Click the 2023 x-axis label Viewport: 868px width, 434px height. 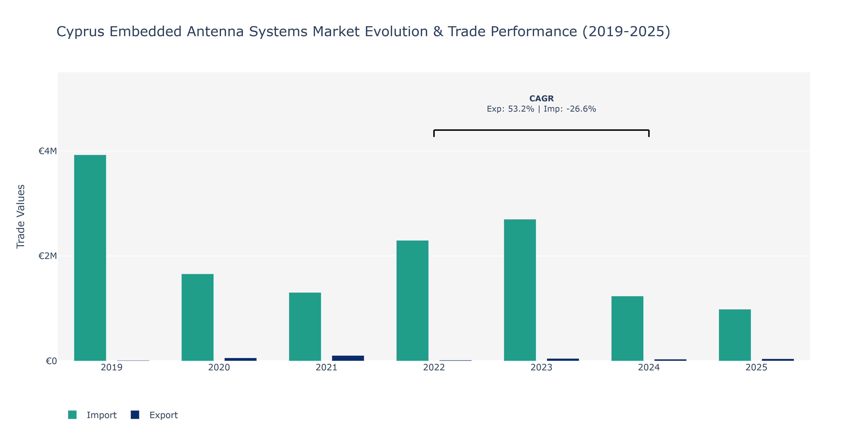pos(541,367)
